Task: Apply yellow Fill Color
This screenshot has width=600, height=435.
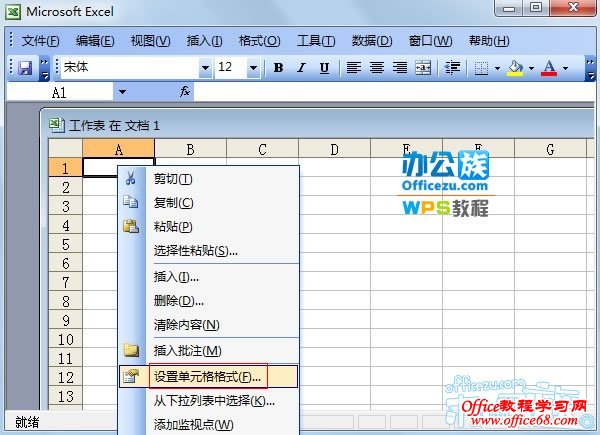Action: pyautogui.click(x=515, y=68)
